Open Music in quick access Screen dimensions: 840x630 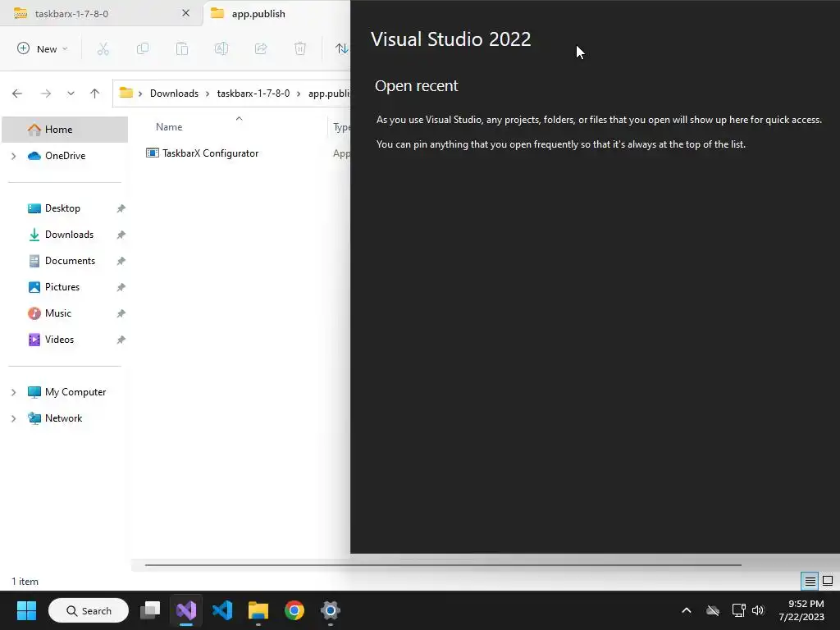coord(58,313)
